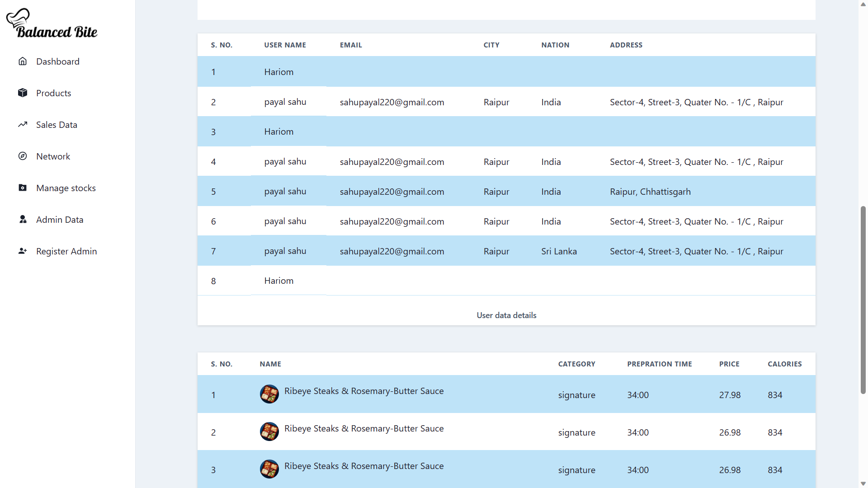Open the Sales Data trend-line icon

point(23,124)
